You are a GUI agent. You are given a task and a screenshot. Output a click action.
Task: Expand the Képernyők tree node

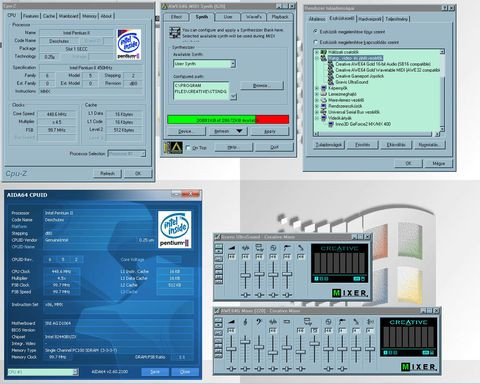[317, 88]
